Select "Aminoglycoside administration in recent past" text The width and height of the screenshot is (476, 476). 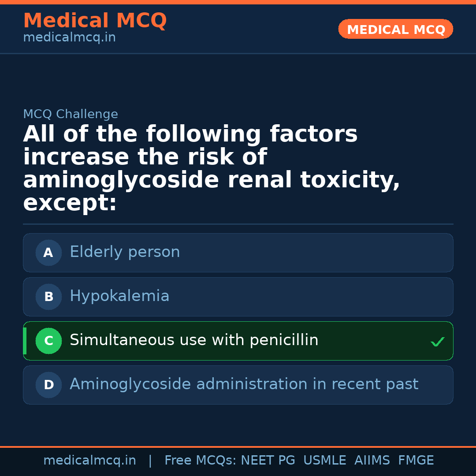click(x=244, y=384)
